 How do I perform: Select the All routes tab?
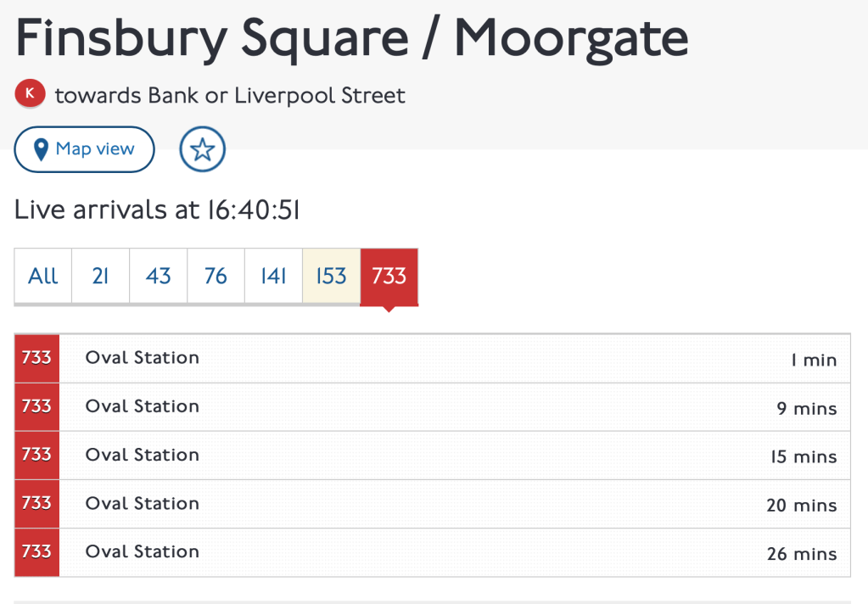point(43,276)
